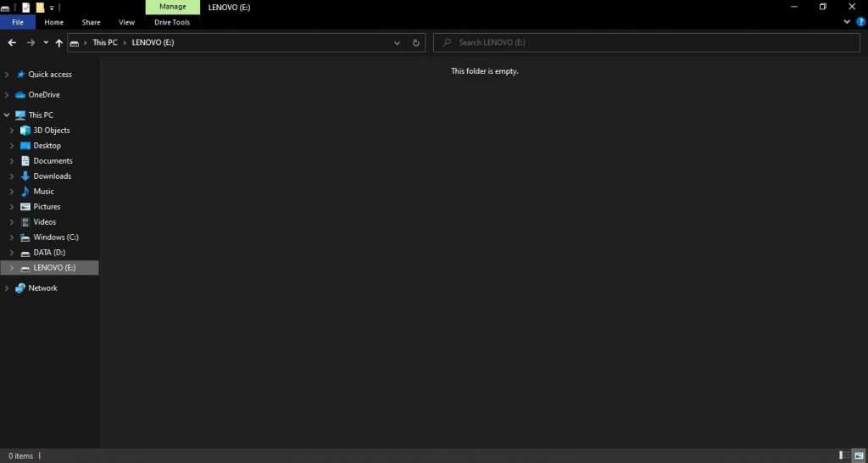Open the File menu tab

click(x=18, y=22)
